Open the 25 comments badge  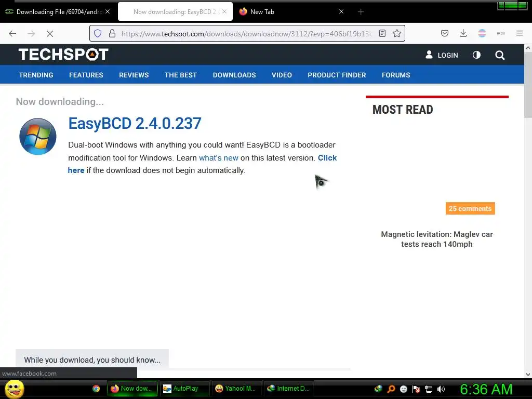click(x=470, y=208)
